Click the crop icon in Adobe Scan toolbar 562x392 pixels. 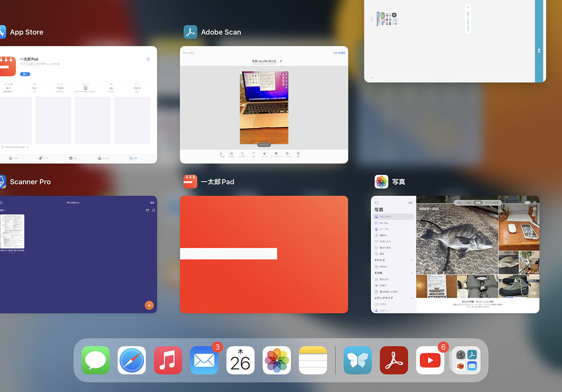point(242,154)
